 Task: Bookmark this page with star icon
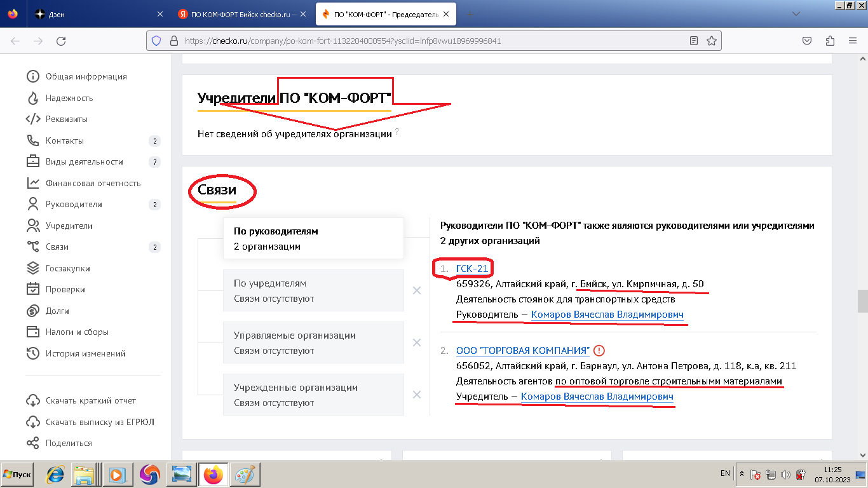(x=712, y=41)
